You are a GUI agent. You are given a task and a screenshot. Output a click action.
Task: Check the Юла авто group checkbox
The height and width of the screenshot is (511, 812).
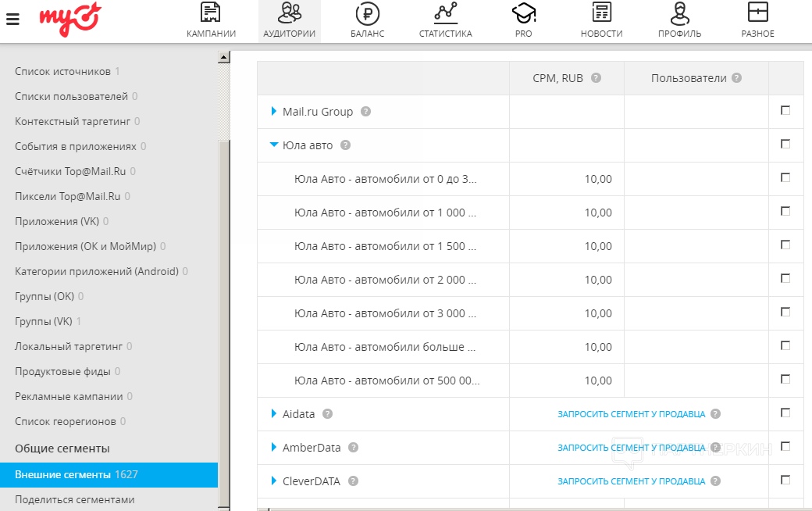click(x=785, y=144)
